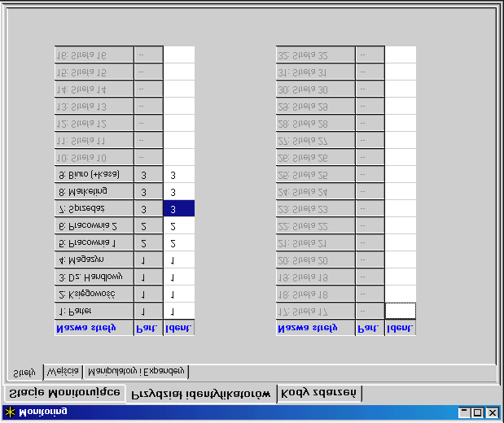Image resolution: width=504 pixels, height=423 pixels.
Task: Click the empty Ident. field of Strefa 24
Action: 401,192
